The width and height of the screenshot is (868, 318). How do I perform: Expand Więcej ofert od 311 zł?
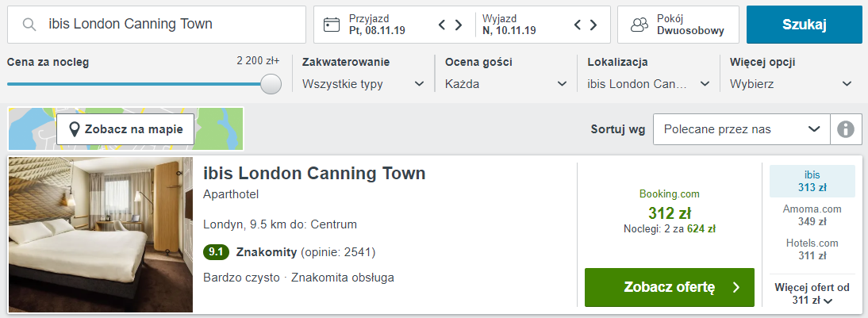pos(812,293)
